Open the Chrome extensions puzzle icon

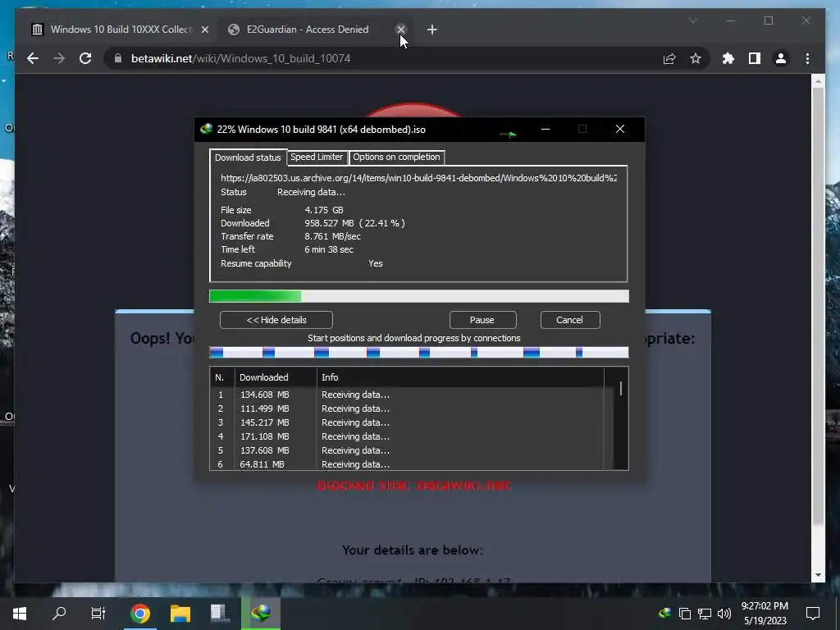pos(728,58)
